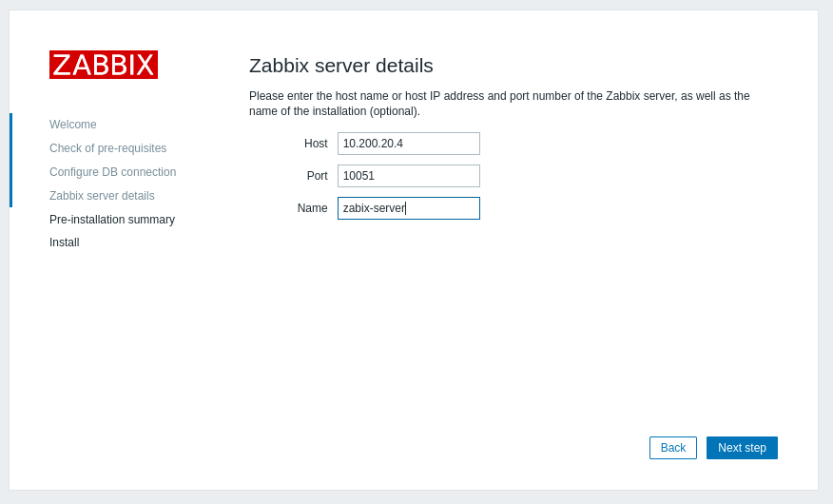This screenshot has height=504, width=833.
Task: Click the gray page background outside the panel
Action: coord(825,285)
